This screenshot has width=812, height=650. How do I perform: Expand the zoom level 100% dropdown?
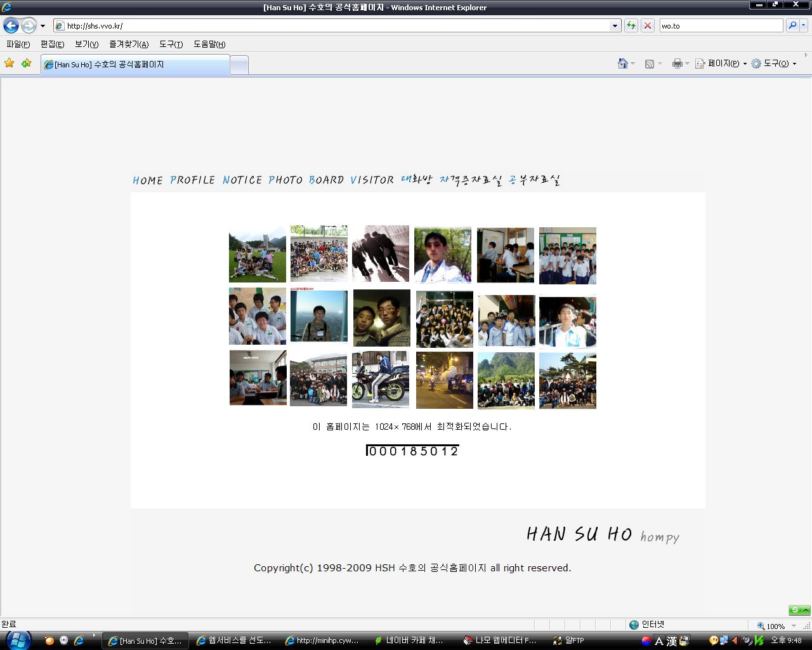click(x=793, y=626)
